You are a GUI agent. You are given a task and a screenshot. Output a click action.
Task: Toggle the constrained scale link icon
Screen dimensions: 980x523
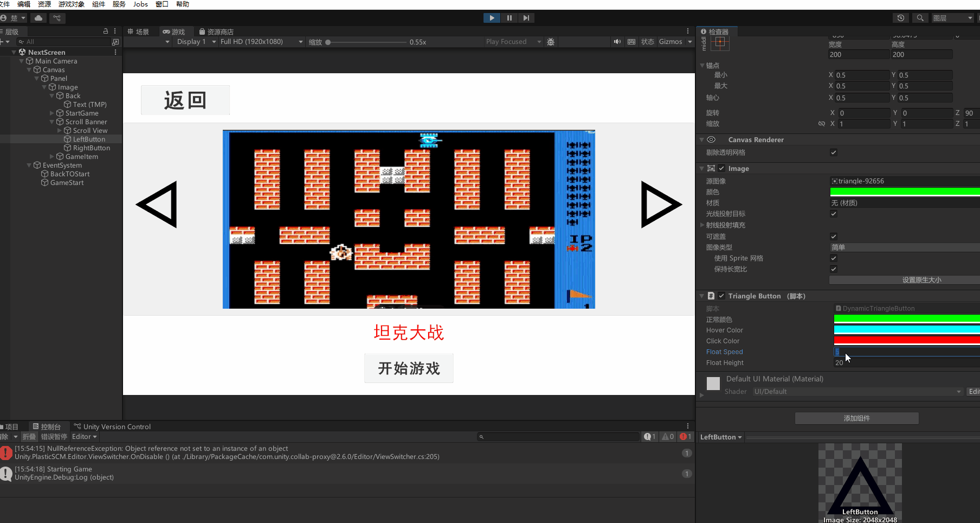822,124
